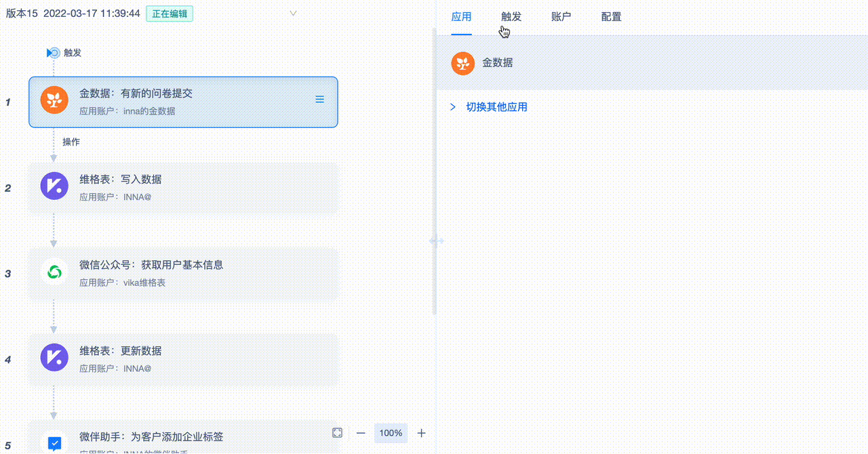Viewport: 868px width, 454px height.
Task: Click the 微伴助手 icon in step 5
Action: 54,443
